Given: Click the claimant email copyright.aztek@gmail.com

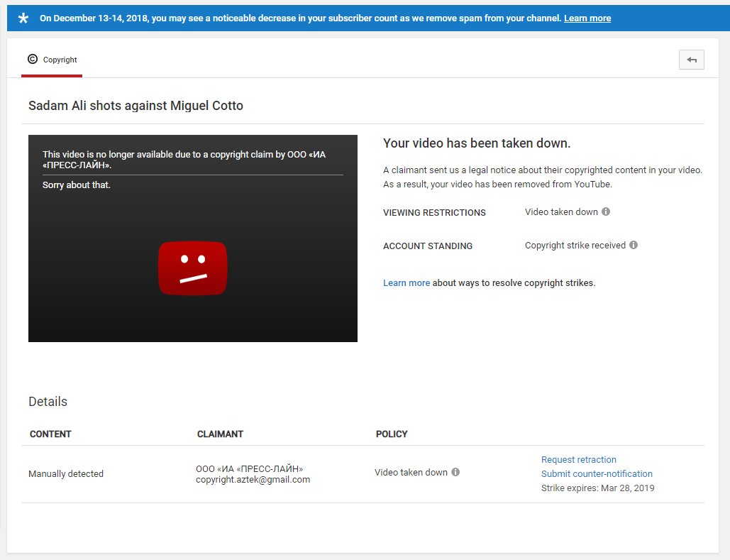Looking at the screenshot, I should [253, 480].
